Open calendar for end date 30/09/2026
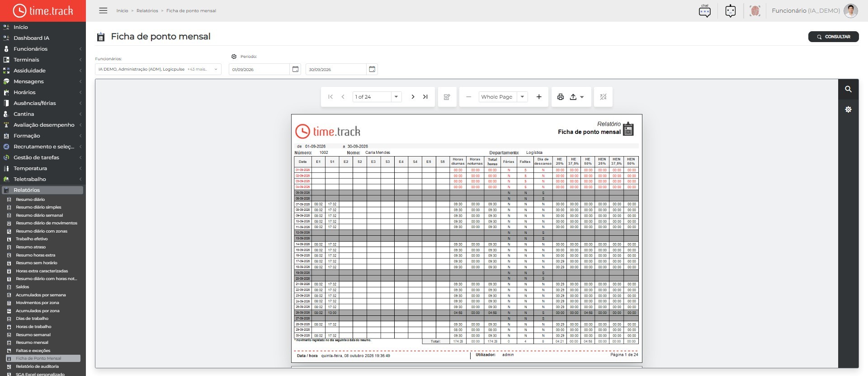Image resolution: width=868 pixels, height=376 pixels. pos(372,69)
